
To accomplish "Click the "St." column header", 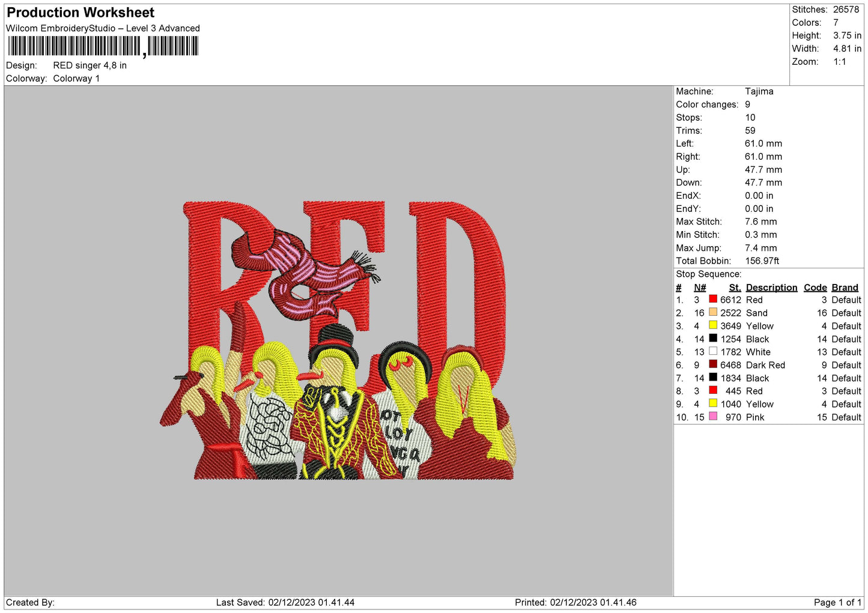I will pos(735,288).
